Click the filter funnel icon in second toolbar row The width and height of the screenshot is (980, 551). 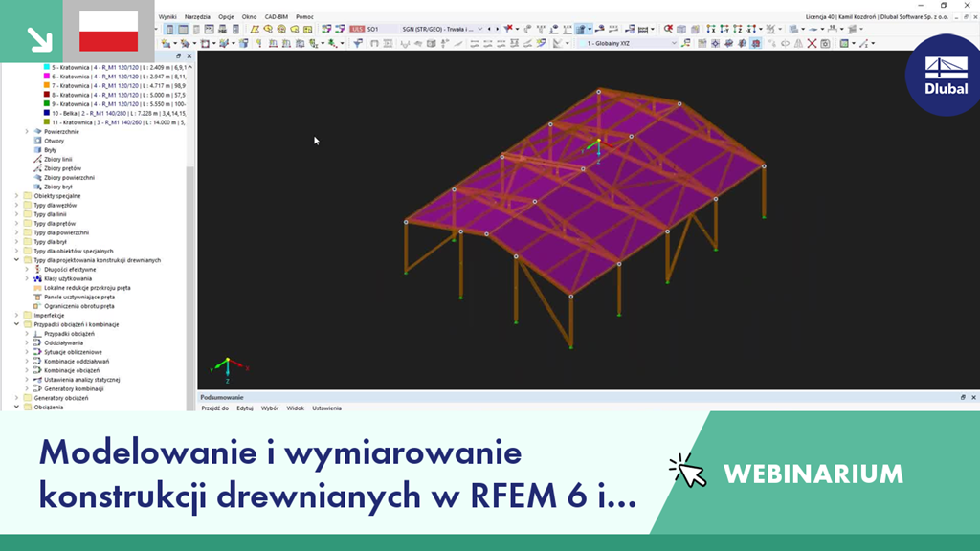[358, 43]
